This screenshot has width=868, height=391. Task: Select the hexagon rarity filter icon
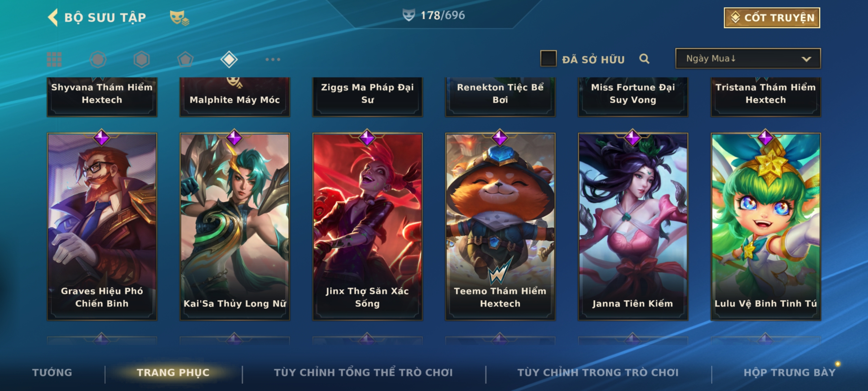coord(141,59)
